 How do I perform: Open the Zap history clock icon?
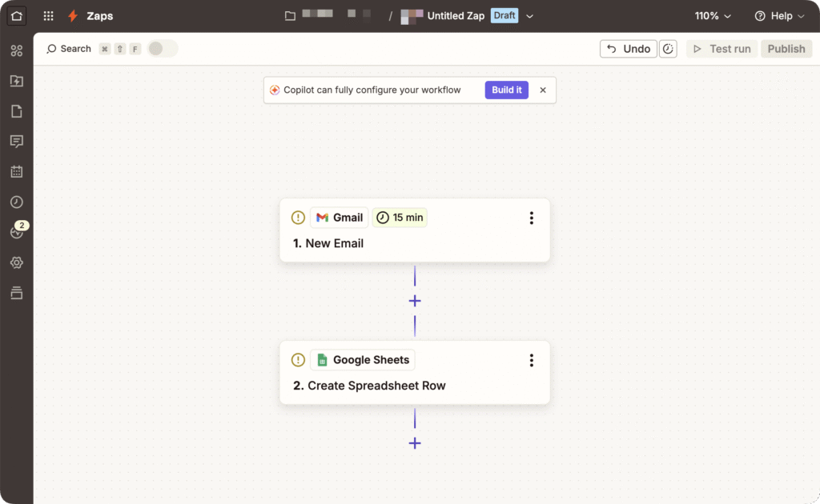click(x=17, y=202)
